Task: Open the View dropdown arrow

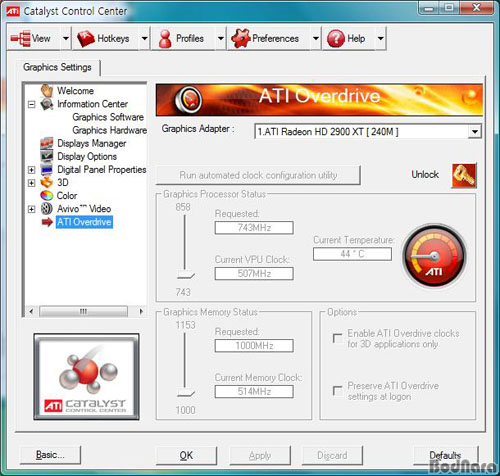Action: [66, 38]
